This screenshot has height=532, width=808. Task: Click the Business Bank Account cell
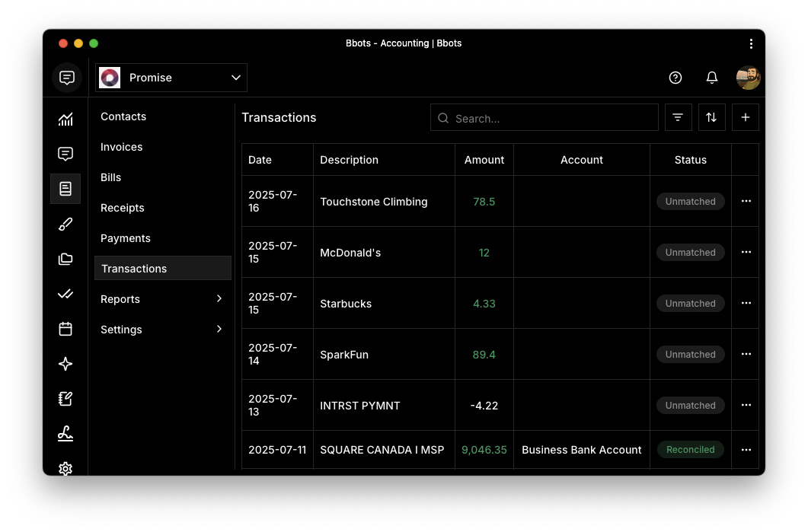click(x=581, y=450)
